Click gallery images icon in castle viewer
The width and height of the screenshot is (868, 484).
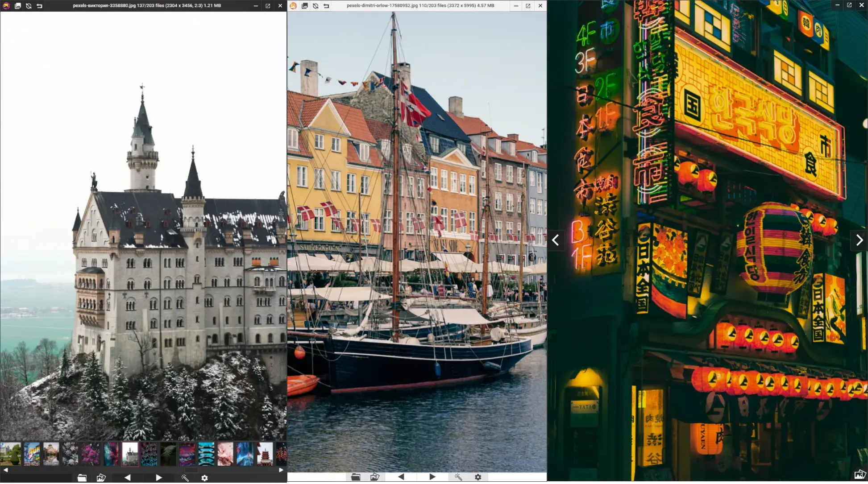point(101,478)
